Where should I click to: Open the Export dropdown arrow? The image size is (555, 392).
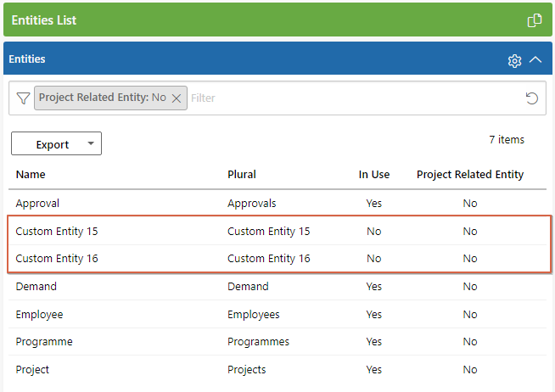(x=91, y=143)
